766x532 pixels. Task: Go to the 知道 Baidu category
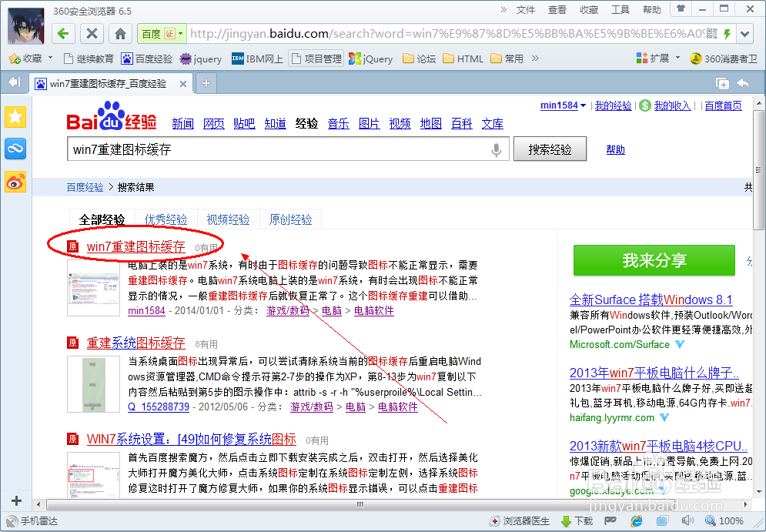(275, 124)
